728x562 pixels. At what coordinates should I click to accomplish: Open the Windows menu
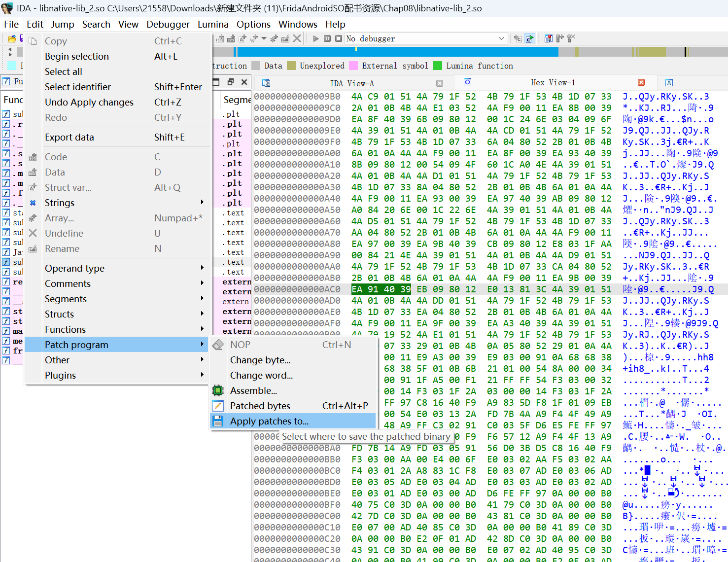pos(298,24)
